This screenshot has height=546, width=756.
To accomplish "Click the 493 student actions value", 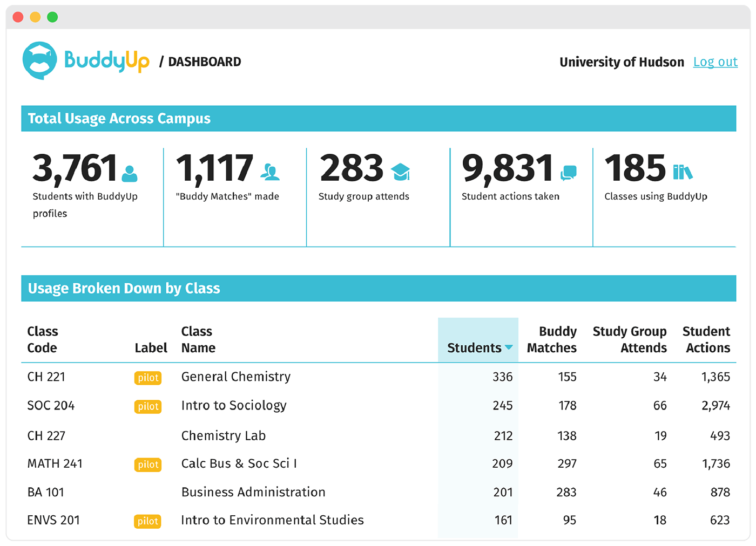I will click(x=720, y=435).
